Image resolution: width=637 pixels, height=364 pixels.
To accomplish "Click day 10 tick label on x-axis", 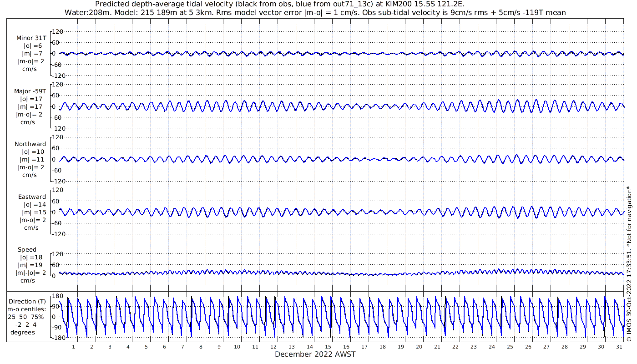I will (237, 347).
